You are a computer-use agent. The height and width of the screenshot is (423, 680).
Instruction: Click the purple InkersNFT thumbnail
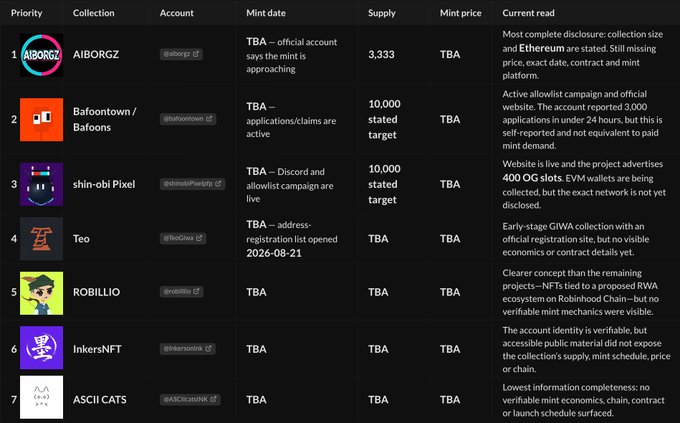pos(41,348)
